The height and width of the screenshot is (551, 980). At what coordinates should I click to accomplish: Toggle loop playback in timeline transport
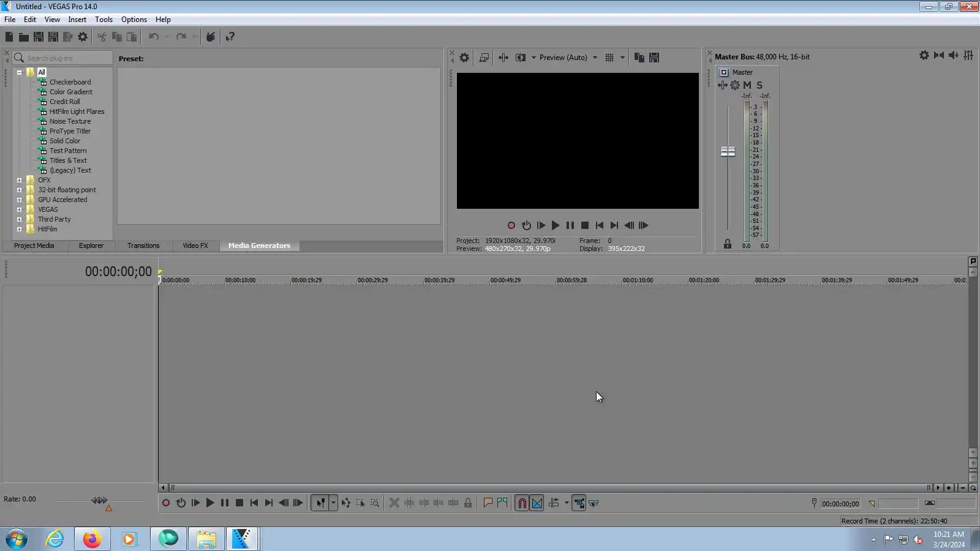181,503
